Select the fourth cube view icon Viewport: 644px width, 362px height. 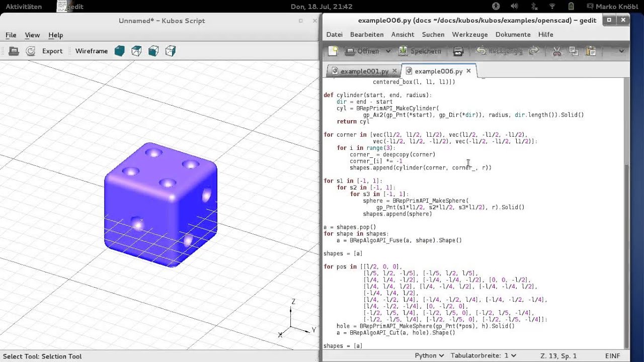(x=171, y=51)
